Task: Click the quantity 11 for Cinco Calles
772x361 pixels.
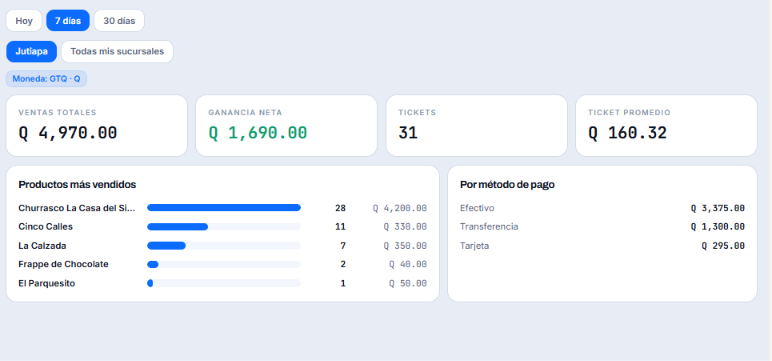Action: coord(340,227)
